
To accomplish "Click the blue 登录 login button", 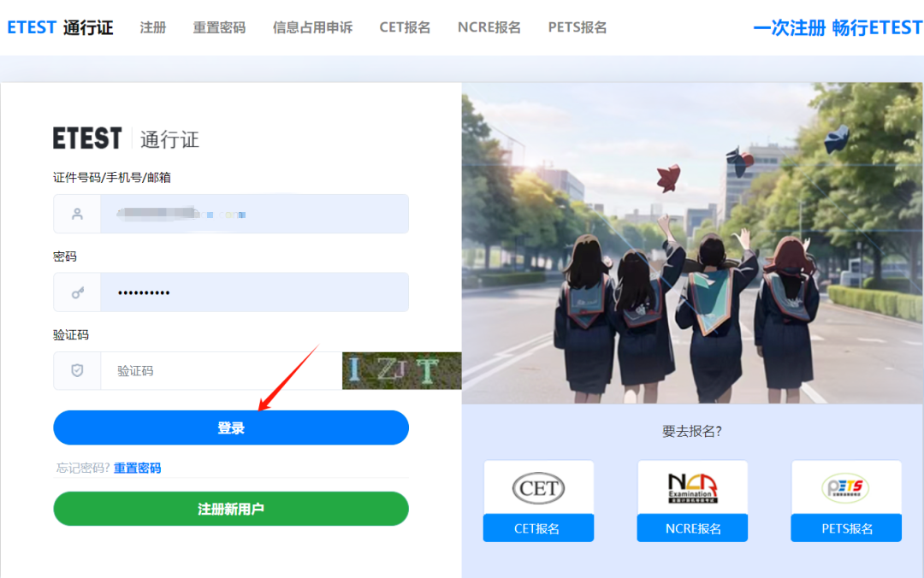I will pyautogui.click(x=230, y=427).
